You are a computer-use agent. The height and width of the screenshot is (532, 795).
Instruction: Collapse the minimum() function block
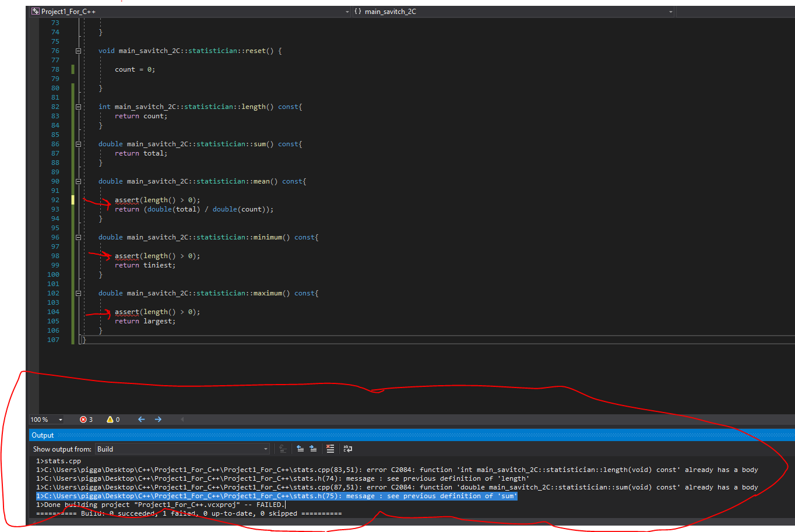tap(78, 237)
